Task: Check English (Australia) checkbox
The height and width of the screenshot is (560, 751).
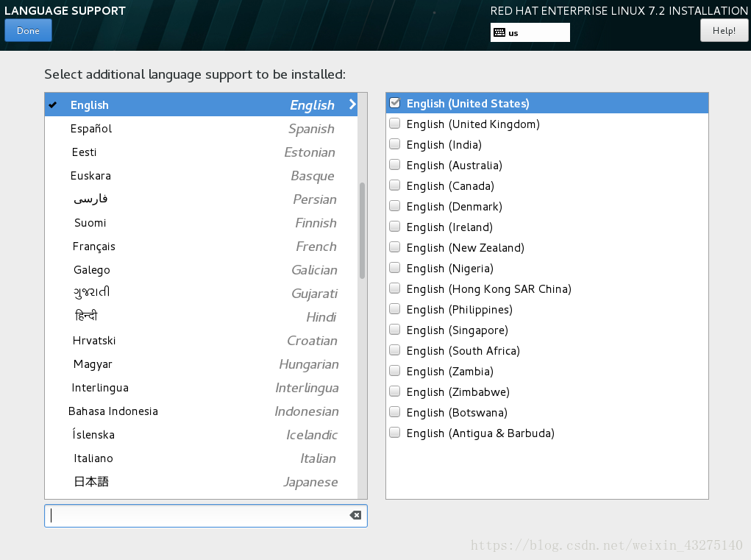Action: pyautogui.click(x=395, y=165)
